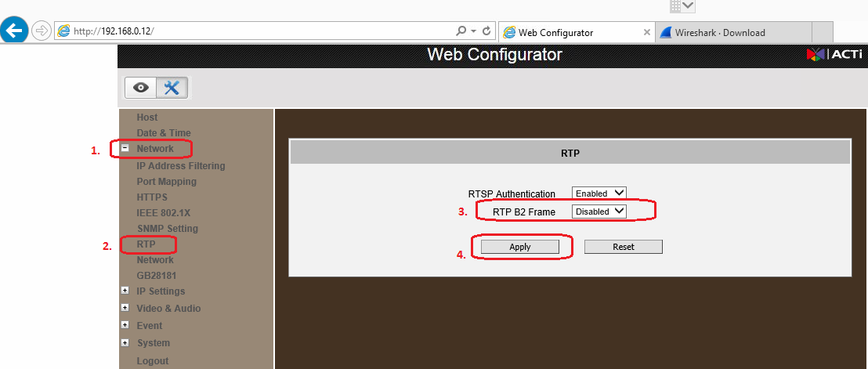Click the browser forward arrow button
Viewport: 868px width, 369px height.
point(42,31)
